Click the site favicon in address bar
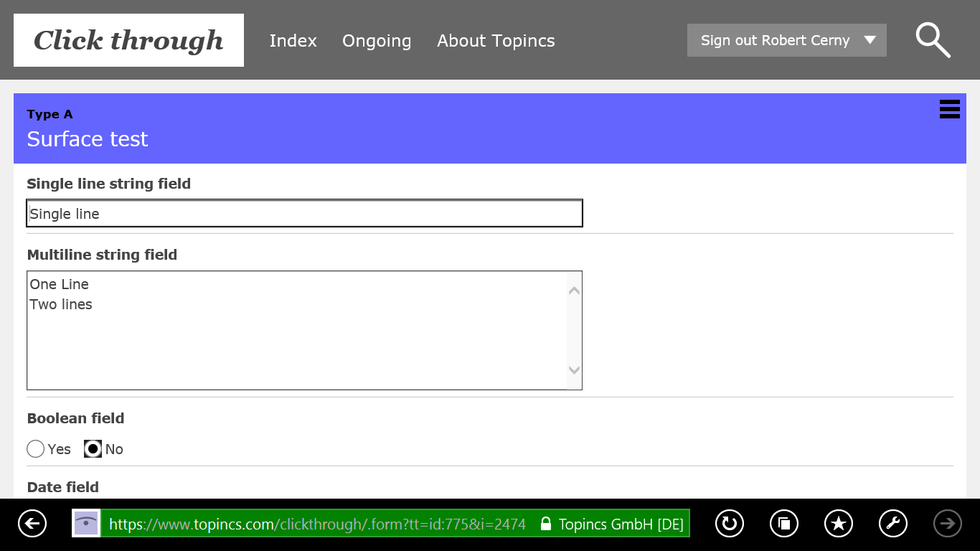 point(86,523)
